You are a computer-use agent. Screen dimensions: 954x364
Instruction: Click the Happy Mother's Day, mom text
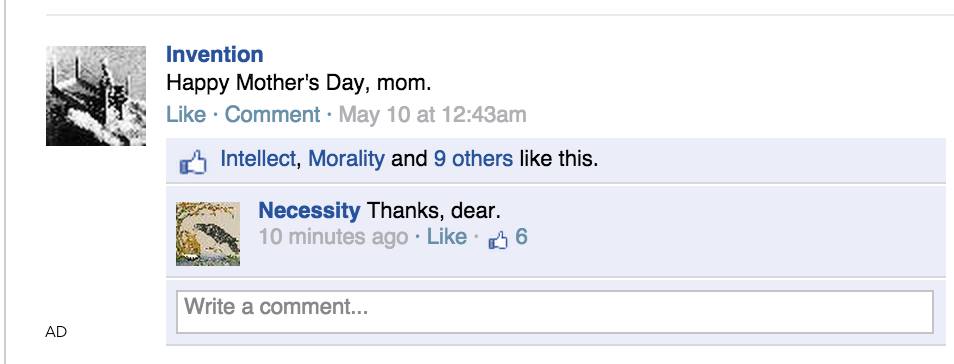pos(299,83)
